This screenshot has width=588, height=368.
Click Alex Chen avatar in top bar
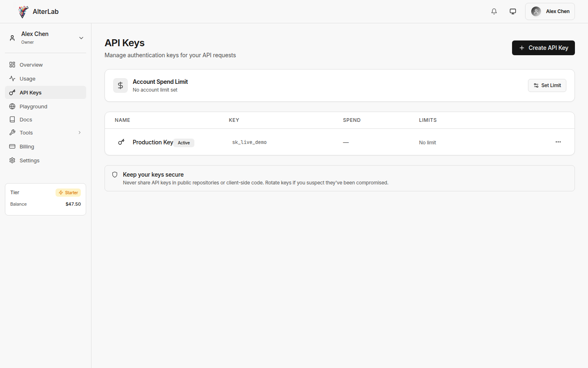coord(536,11)
